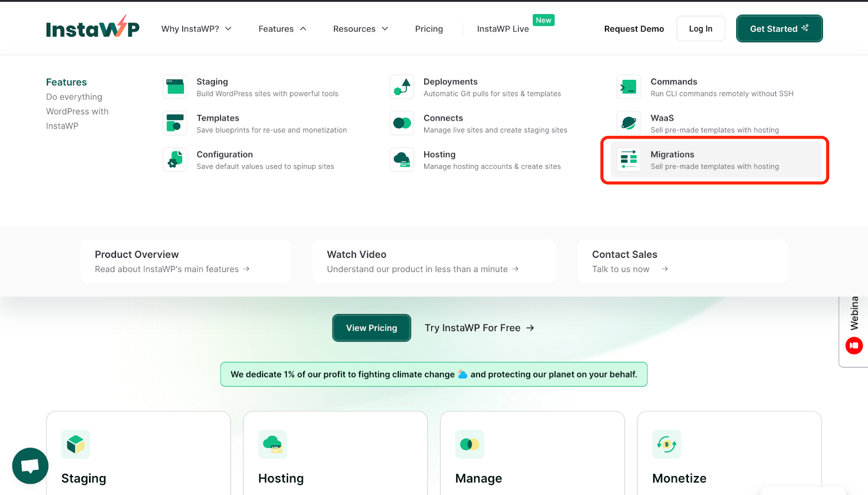Image resolution: width=868 pixels, height=495 pixels.
Task: Click the arrow beside Talk to us now
Action: 665,269
